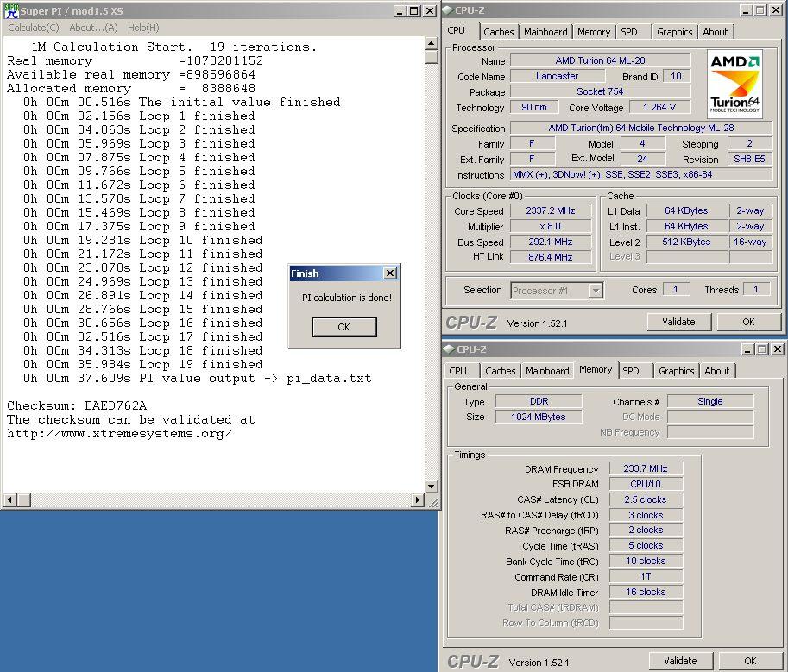Click the Super PI horizontal scrollbar left arrow
Image resolution: width=788 pixels, height=672 pixels.
point(10,499)
